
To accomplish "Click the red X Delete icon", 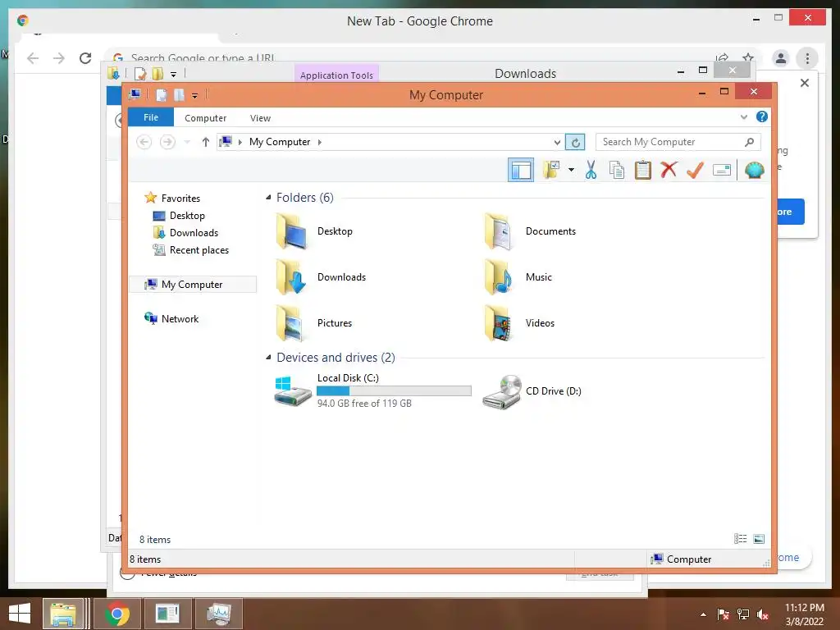I will click(x=669, y=170).
